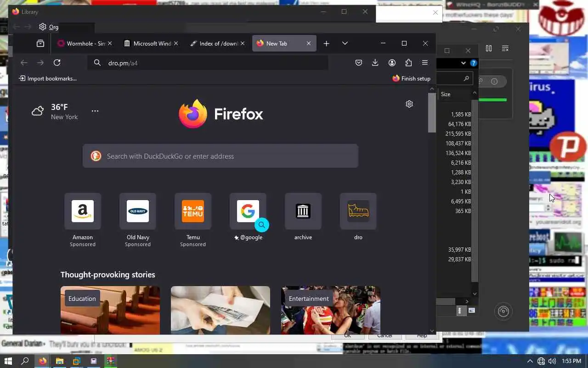Open the Firefox hamburger application menu
The image size is (588, 368).
coord(425,63)
